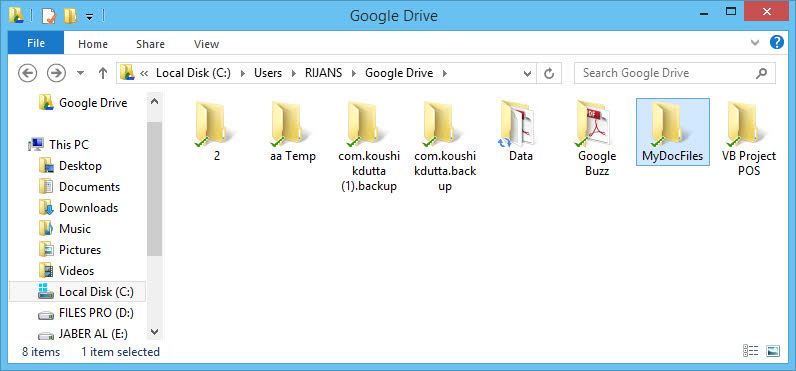
Task: Click the 1 item selected status text
Action: 120,352
